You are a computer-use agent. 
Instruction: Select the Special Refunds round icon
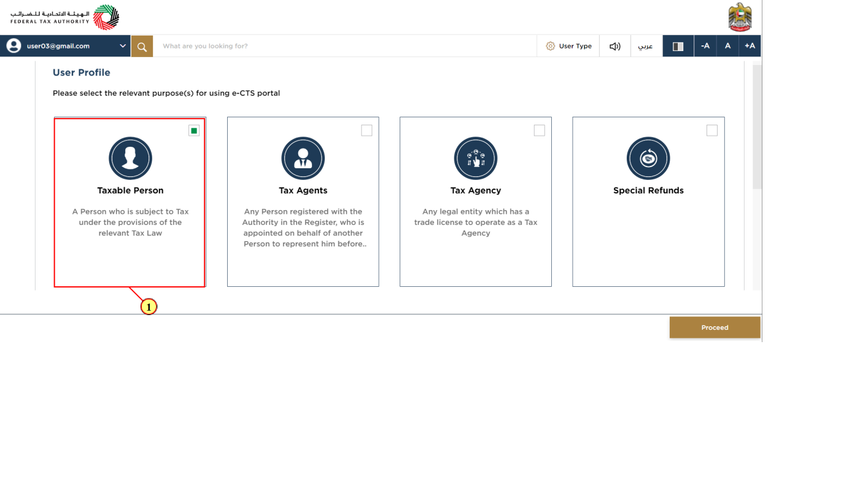point(648,158)
